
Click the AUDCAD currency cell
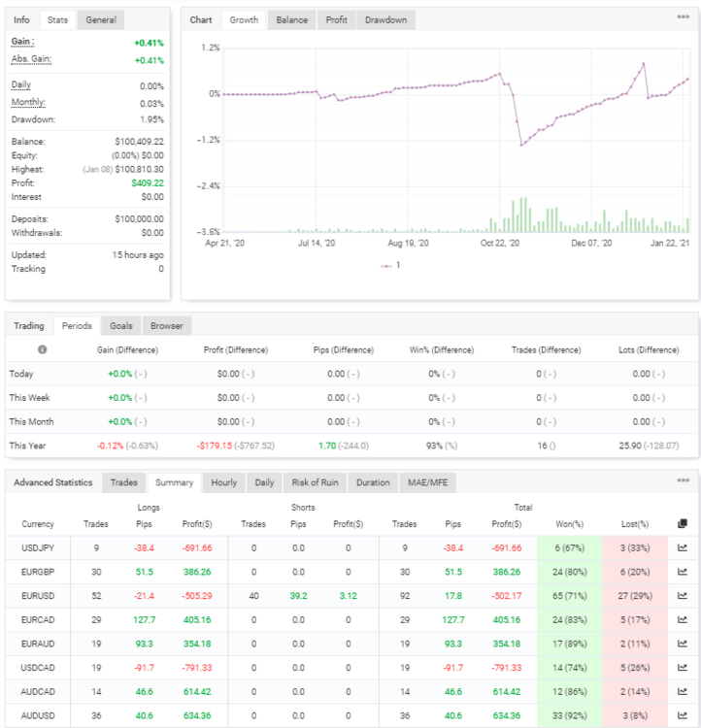38,692
